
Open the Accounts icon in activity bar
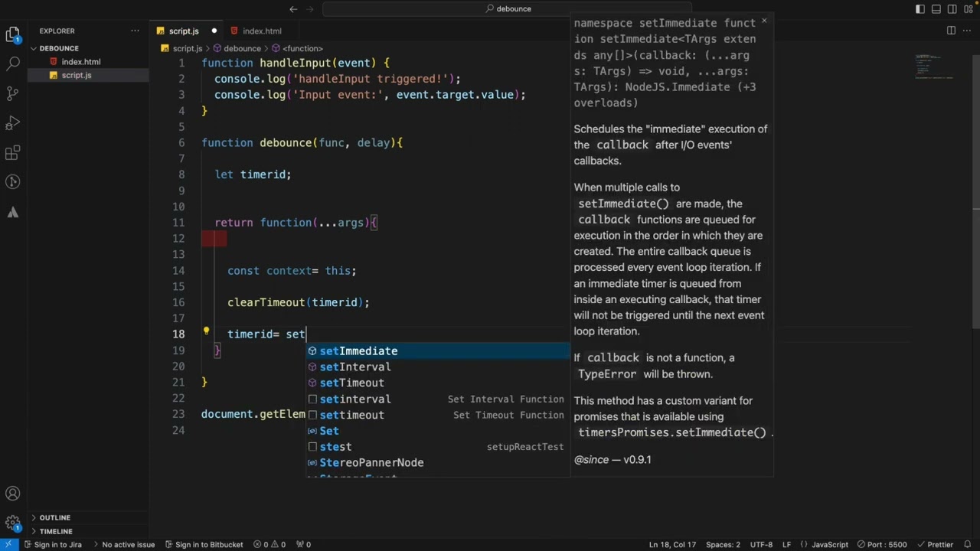(x=13, y=494)
